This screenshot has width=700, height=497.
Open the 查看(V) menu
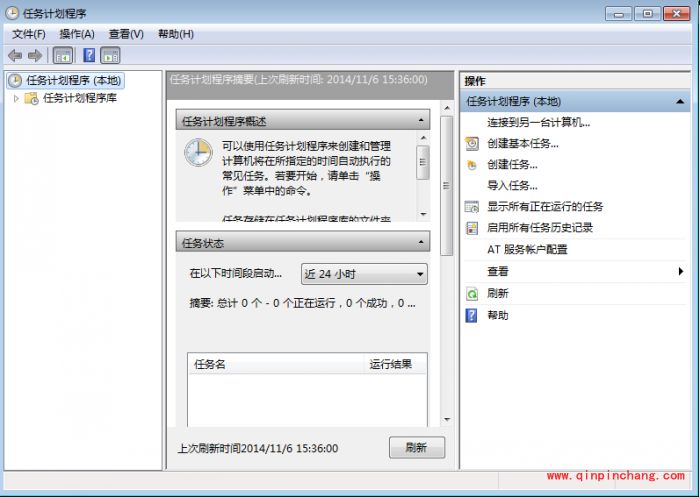pos(126,34)
